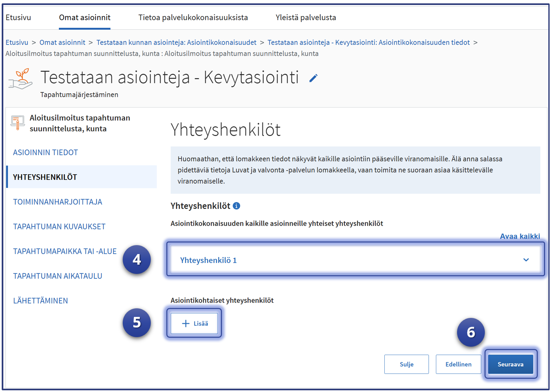Open the Etusivu navigation tab

pyautogui.click(x=18, y=18)
